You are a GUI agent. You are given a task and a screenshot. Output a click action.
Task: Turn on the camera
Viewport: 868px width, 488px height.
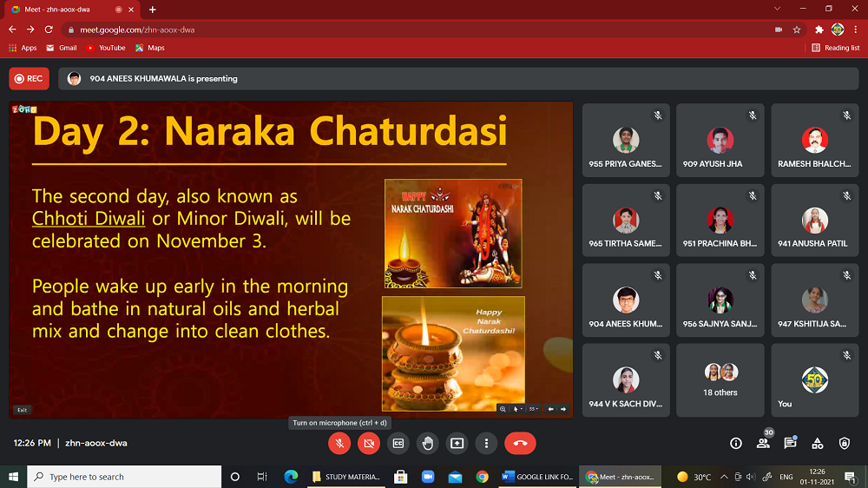tap(369, 443)
